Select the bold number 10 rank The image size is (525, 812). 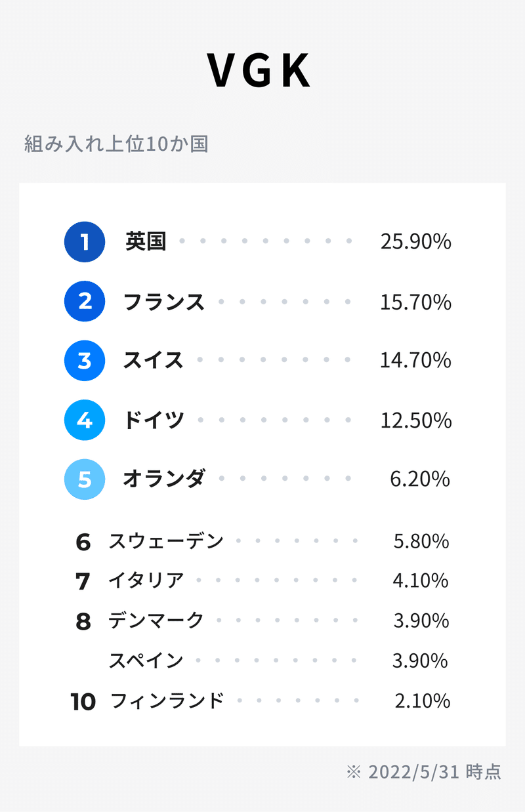83,702
